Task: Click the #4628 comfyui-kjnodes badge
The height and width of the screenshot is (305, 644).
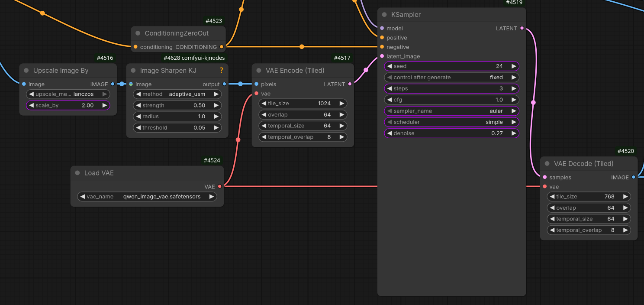Action: coord(194,58)
